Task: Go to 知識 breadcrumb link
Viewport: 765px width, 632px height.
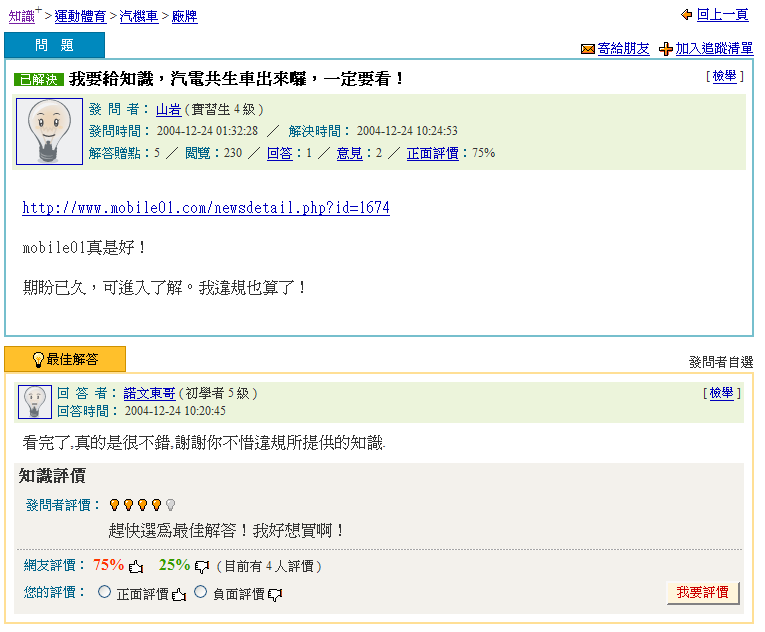Action: click(x=21, y=17)
